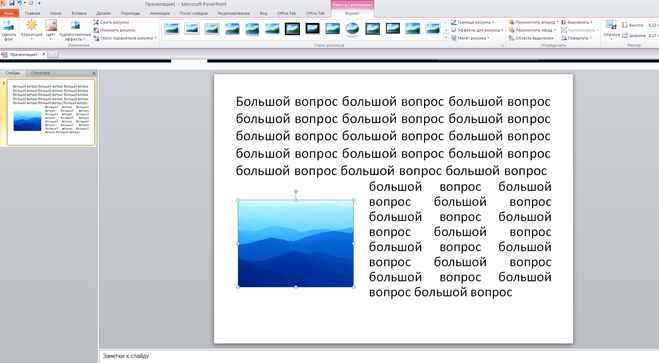Viewport: 659px width, 363px height.
Task: Apply Compound Frame Black picture style
Action: (373, 29)
